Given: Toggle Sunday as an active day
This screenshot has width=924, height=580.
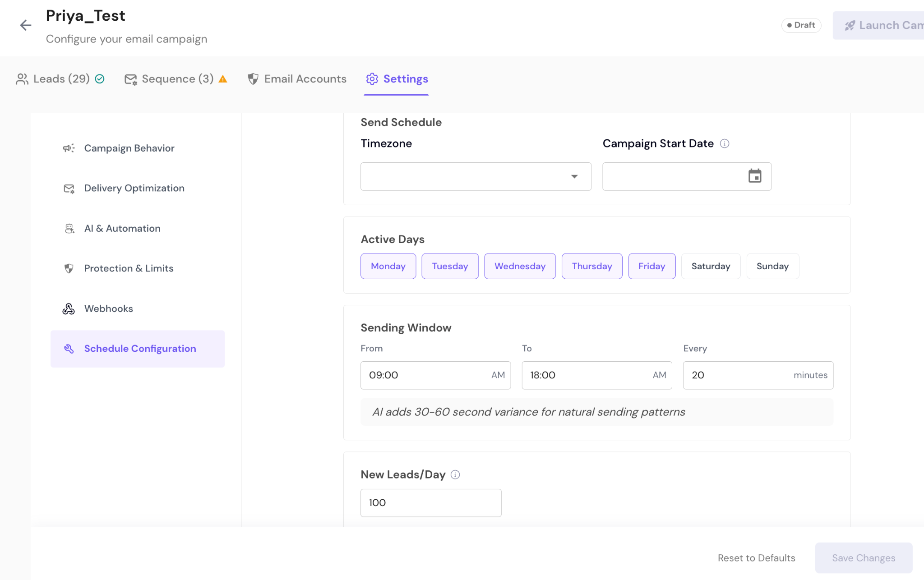Looking at the screenshot, I should 772,266.
